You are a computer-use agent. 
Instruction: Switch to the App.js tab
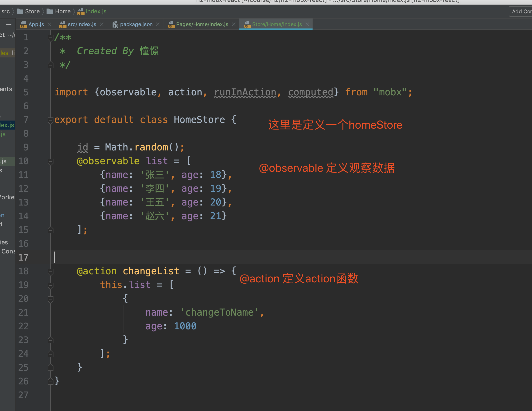pos(36,24)
